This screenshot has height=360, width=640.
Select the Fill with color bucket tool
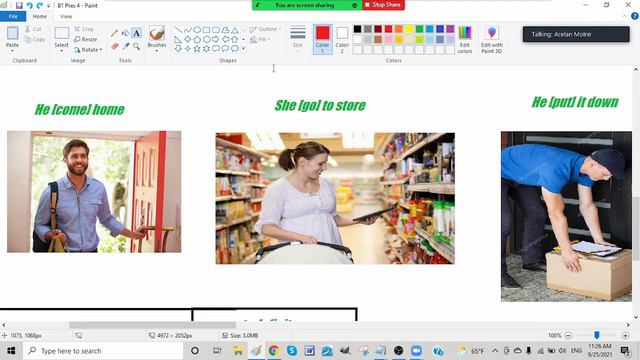coord(125,33)
